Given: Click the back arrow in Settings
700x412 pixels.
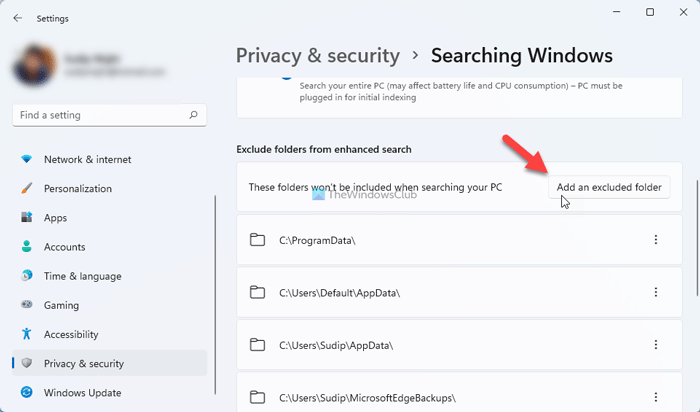Looking at the screenshot, I should pos(18,18).
